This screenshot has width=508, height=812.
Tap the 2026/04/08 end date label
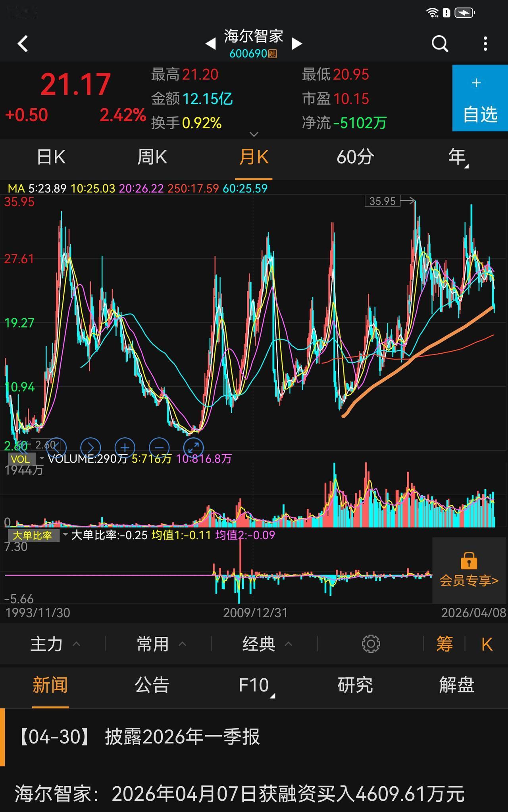click(474, 613)
